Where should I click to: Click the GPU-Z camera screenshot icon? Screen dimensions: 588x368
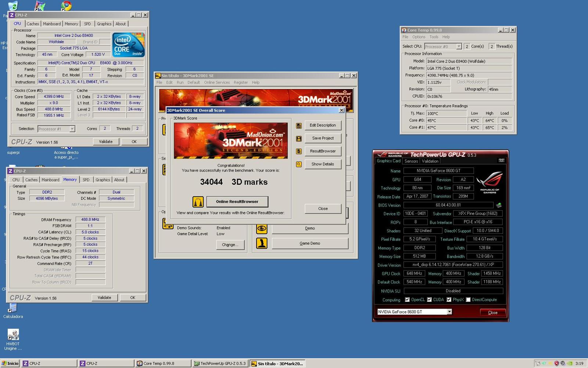(501, 160)
